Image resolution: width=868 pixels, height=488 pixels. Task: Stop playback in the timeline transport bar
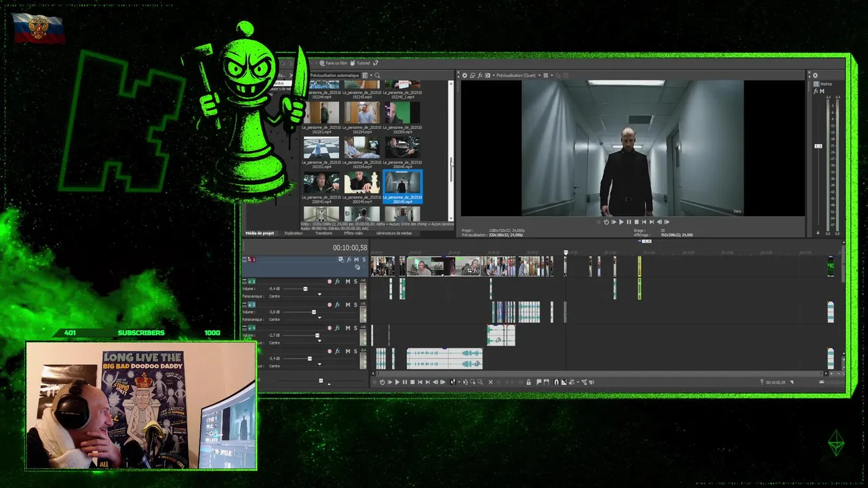tap(412, 382)
